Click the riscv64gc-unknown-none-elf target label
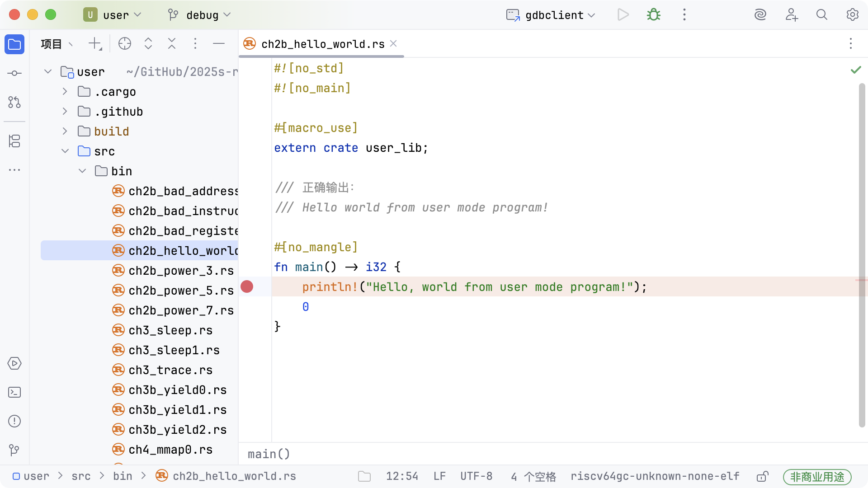The height and width of the screenshot is (488, 868). click(655, 476)
